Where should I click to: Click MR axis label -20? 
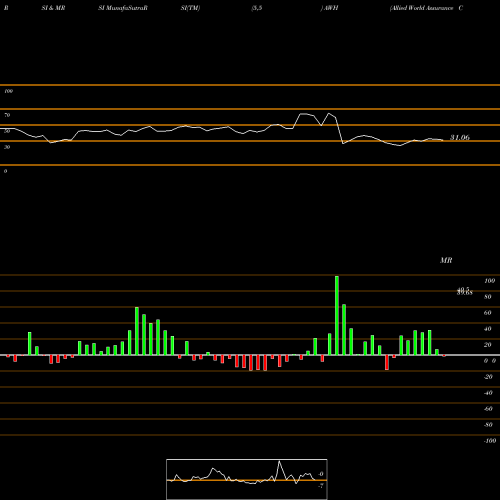click(488, 377)
